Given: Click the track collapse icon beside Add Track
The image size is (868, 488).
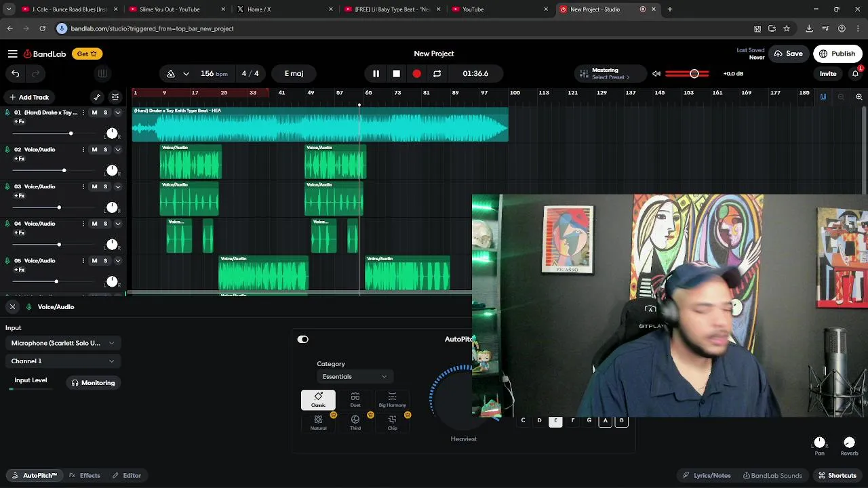Looking at the screenshot, I should pos(115,97).
